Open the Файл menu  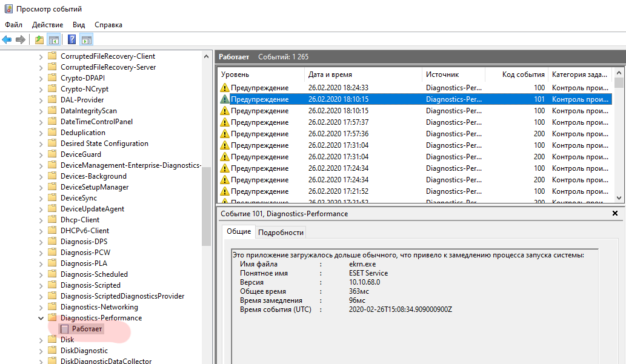13,25
